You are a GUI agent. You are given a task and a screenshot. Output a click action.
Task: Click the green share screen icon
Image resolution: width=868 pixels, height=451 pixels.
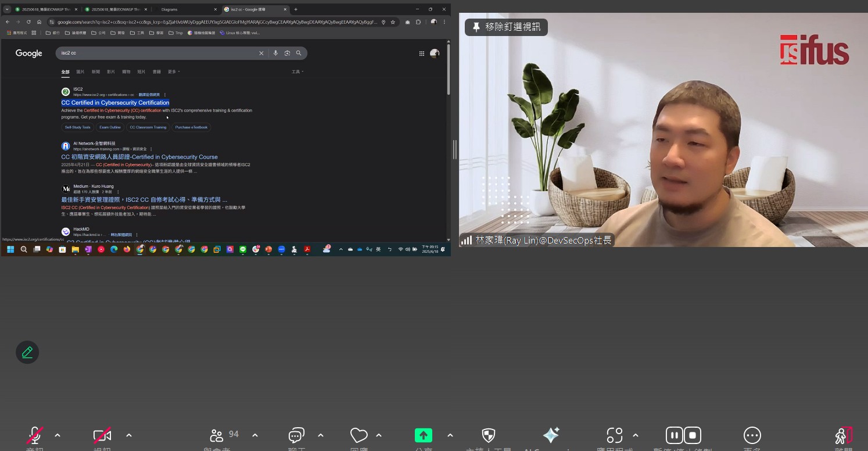click(424, 435)
